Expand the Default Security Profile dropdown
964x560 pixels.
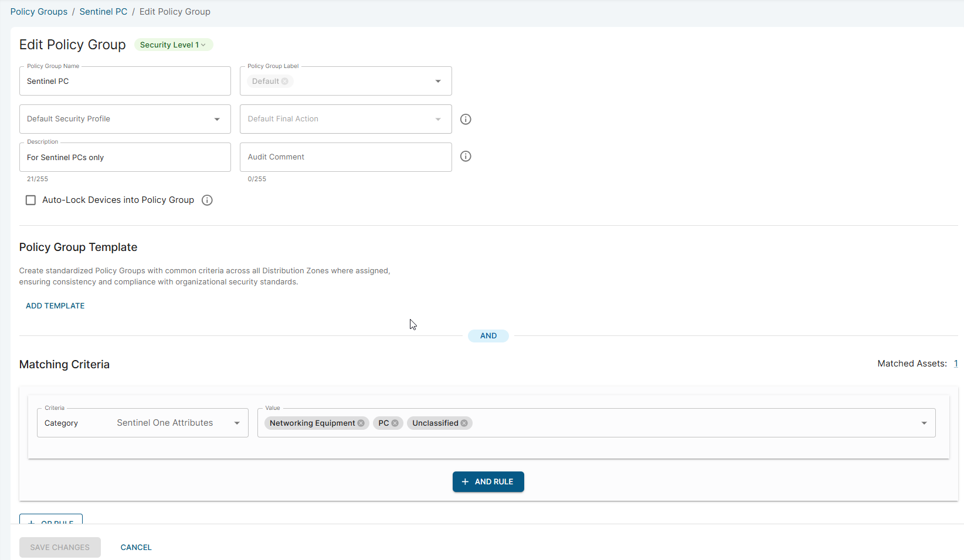click(217, 119)
